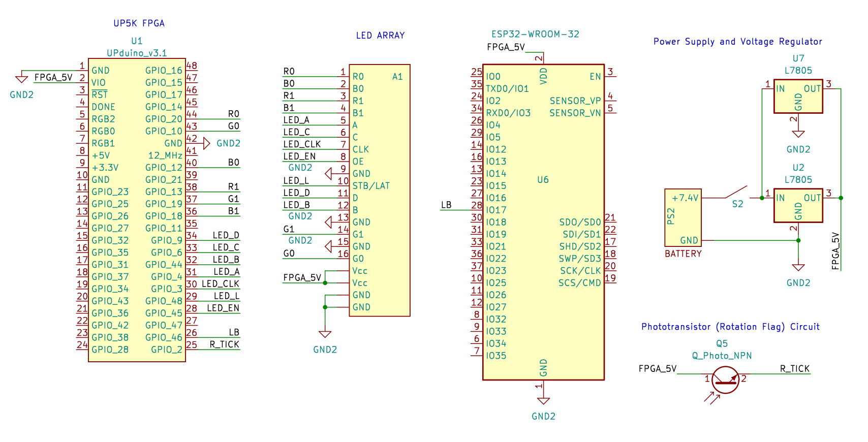The width and height of the screenshot is (868, 442).
Task: Click the 'IO35' pin label
Action: point(496,356)
